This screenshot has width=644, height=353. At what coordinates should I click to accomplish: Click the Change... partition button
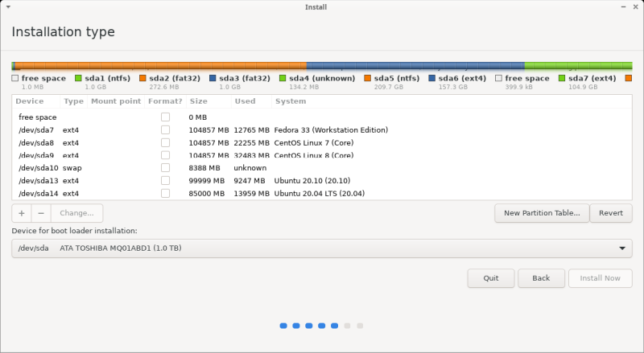tap(76, 213)
